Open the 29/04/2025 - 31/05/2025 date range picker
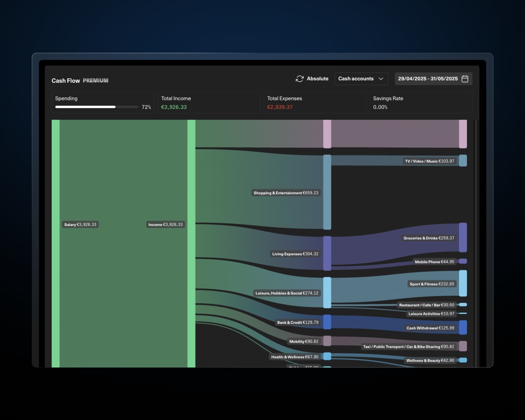525x420 pixels. click(434, 79)
